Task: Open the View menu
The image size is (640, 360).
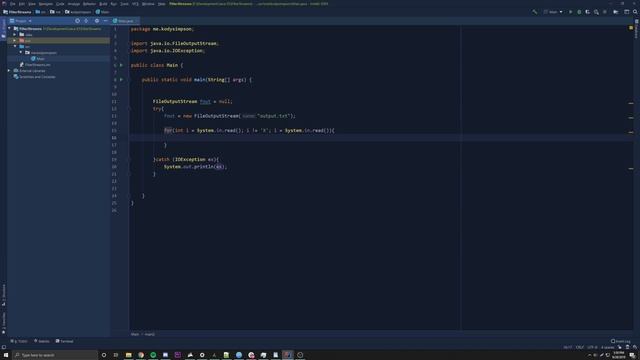Action: [x=32, y=4]
